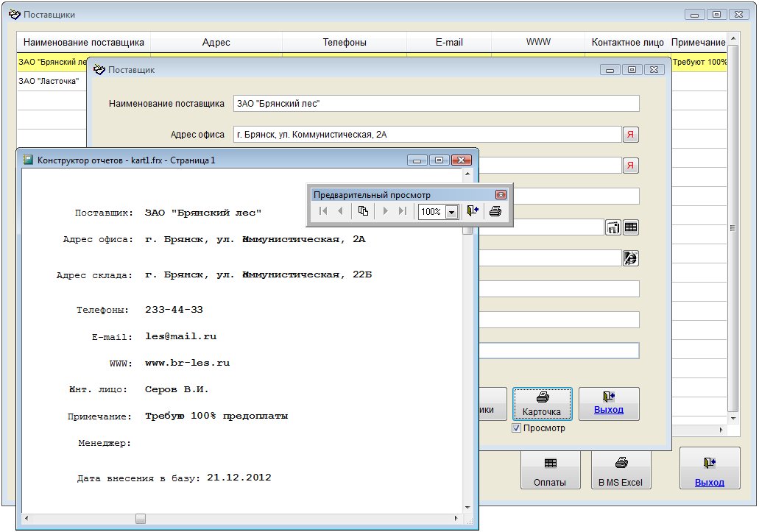Click the report preview horizontal scrollbar thumb

[x=141, y=519]
